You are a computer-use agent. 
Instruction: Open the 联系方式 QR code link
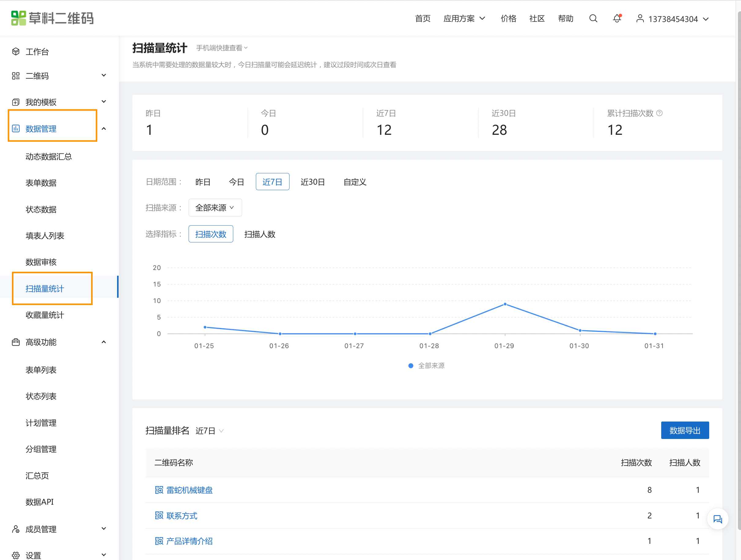point(182,515)
